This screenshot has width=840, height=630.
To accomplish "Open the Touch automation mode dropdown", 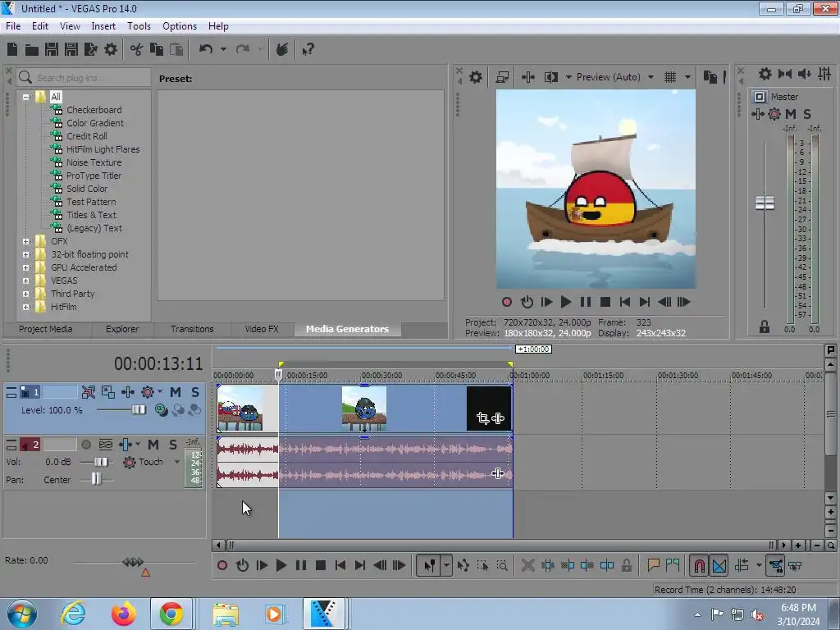I will [176, 462].
